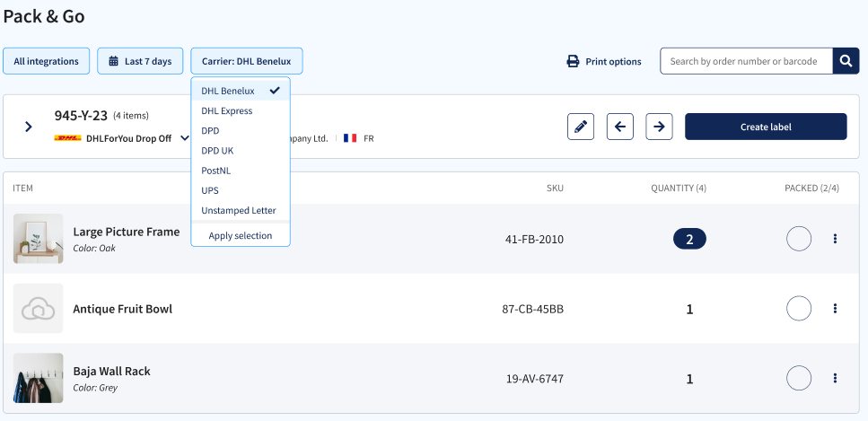The image size is (868, 421).
Task: Click the Pack & Go page title
Action: coord(44,17)
